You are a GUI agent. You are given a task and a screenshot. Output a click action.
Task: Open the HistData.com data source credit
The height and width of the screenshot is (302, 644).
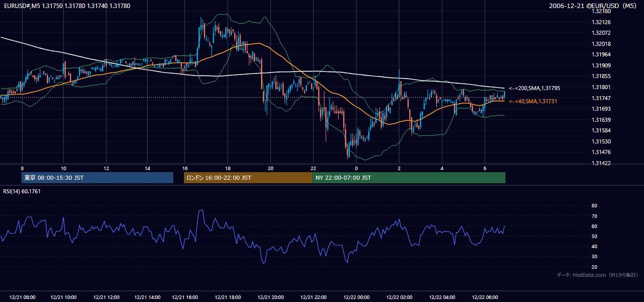click(x=598, y=275)
